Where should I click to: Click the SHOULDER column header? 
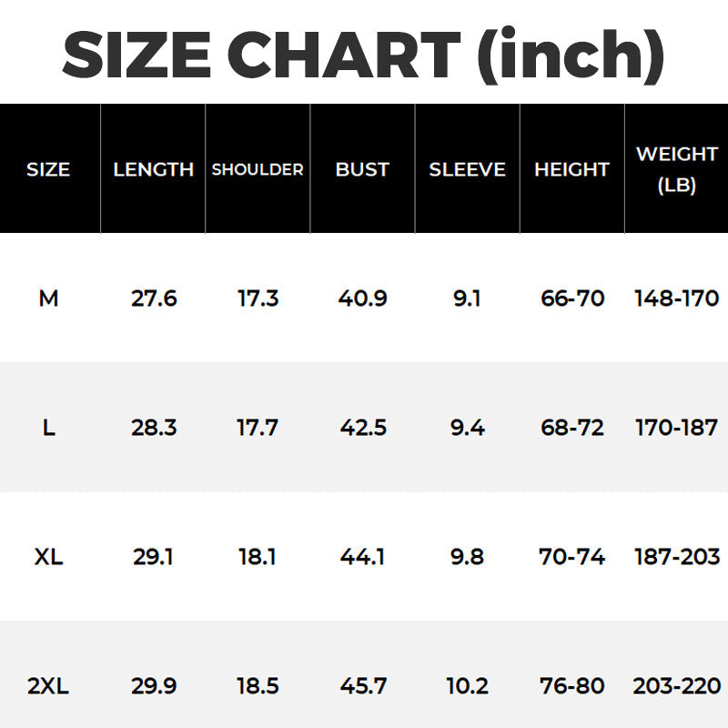point(258,169)
